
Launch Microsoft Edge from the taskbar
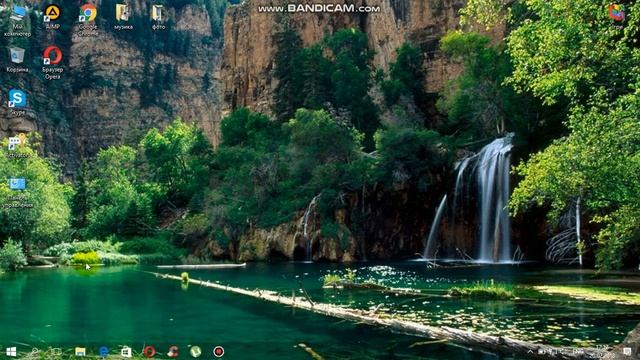104,351
